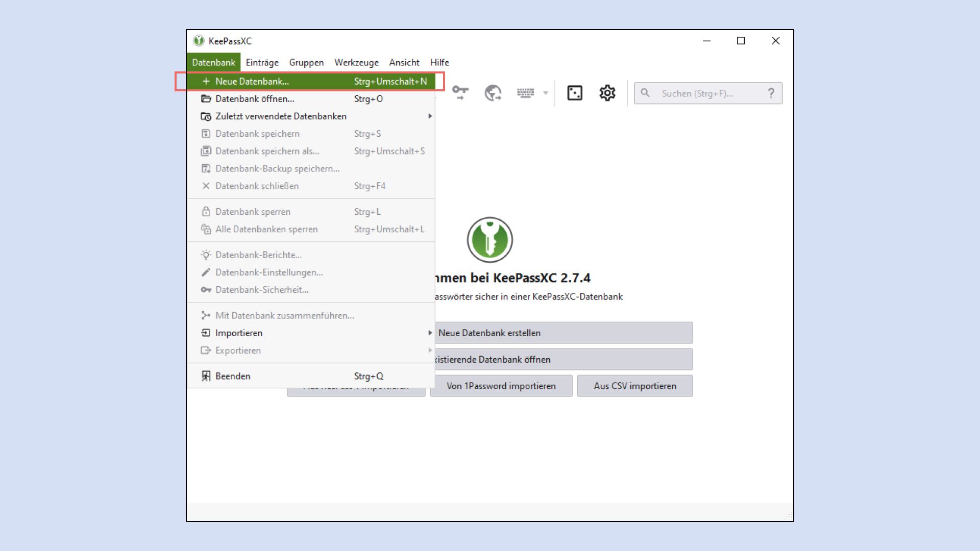Click the search help question mark
This screenshot has height=551, width=980.
(x=771, y=93)
